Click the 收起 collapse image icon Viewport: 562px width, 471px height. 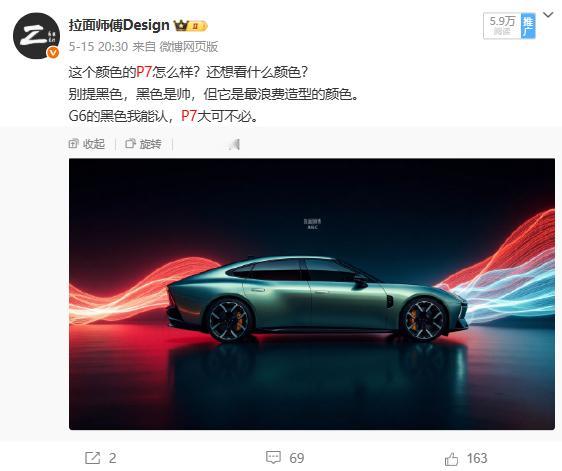pos(73,143)
